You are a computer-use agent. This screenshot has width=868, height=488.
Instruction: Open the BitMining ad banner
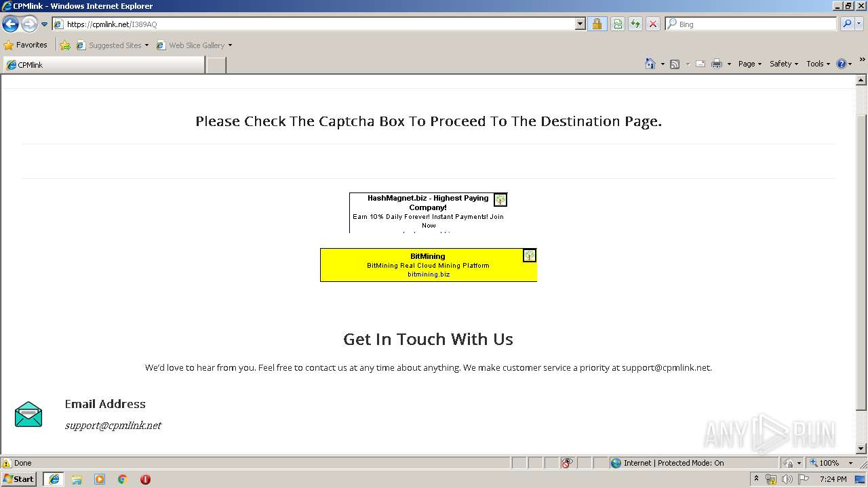point(428,265)
